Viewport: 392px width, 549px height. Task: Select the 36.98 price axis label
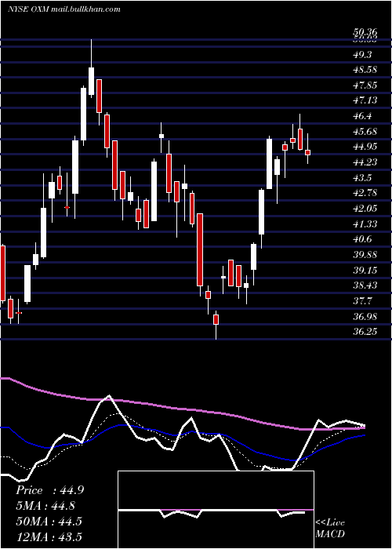pyautogui.click(x=365, y=316)
